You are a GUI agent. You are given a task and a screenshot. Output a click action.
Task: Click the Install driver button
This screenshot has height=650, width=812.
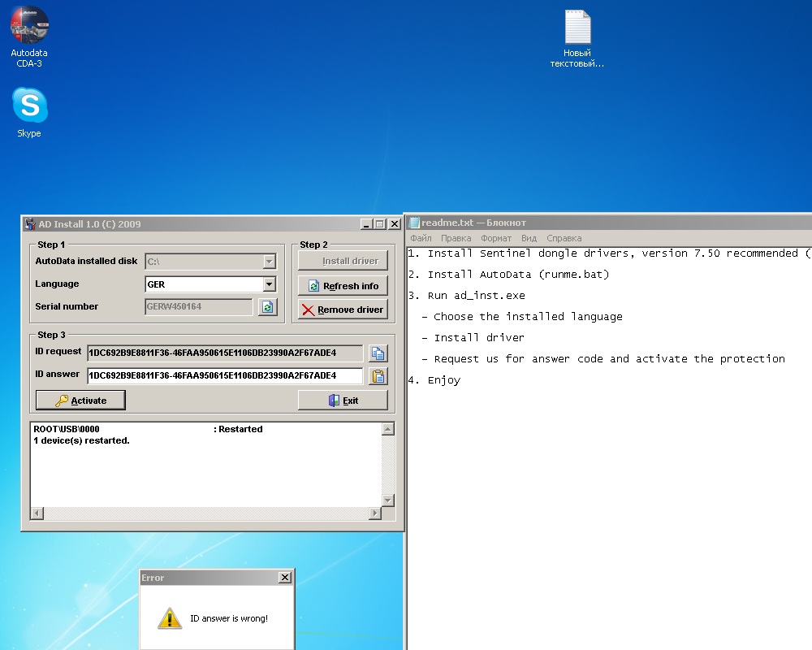pyautogui.click(x=343, y=261)
